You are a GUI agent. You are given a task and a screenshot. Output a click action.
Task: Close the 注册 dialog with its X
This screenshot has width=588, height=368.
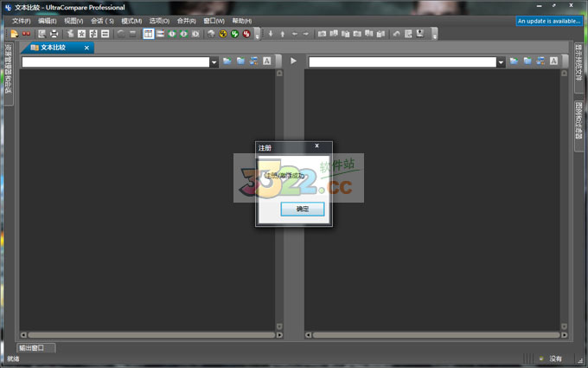[x=316, y=146]
